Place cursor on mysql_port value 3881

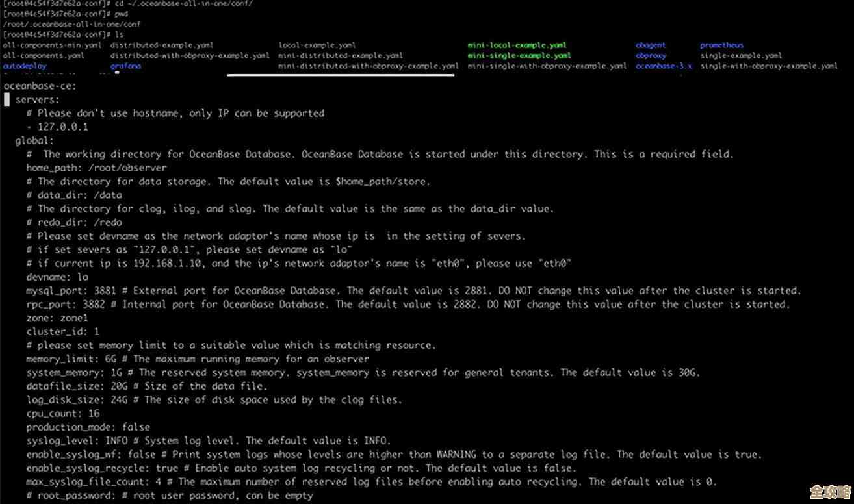(x=105, y=290)
